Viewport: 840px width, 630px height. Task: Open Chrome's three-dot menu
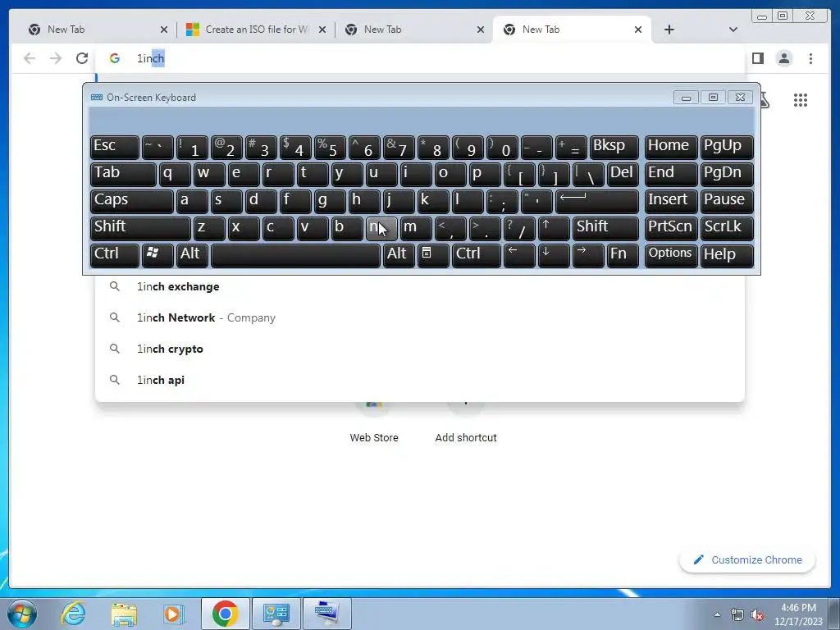pyautogui.click(x=810, y=58)
